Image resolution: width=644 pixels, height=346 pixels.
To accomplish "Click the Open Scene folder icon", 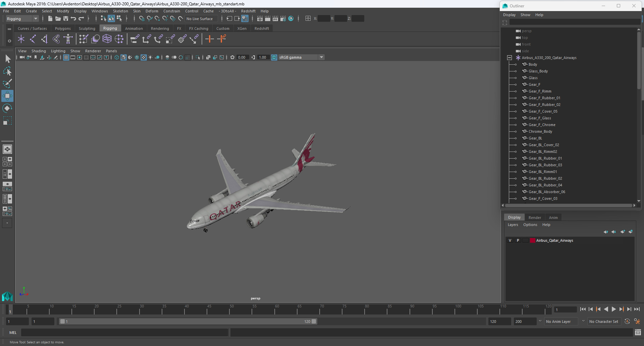I will coord(58,19).
